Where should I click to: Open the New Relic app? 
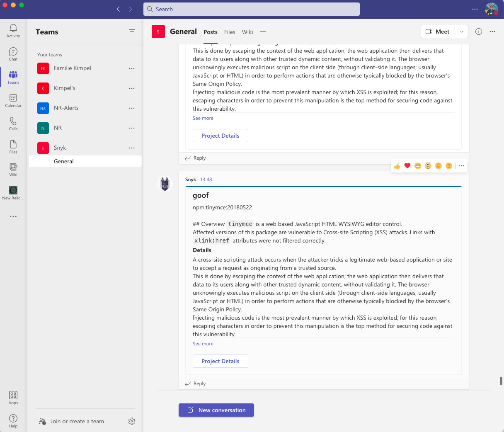click(13, 193)
